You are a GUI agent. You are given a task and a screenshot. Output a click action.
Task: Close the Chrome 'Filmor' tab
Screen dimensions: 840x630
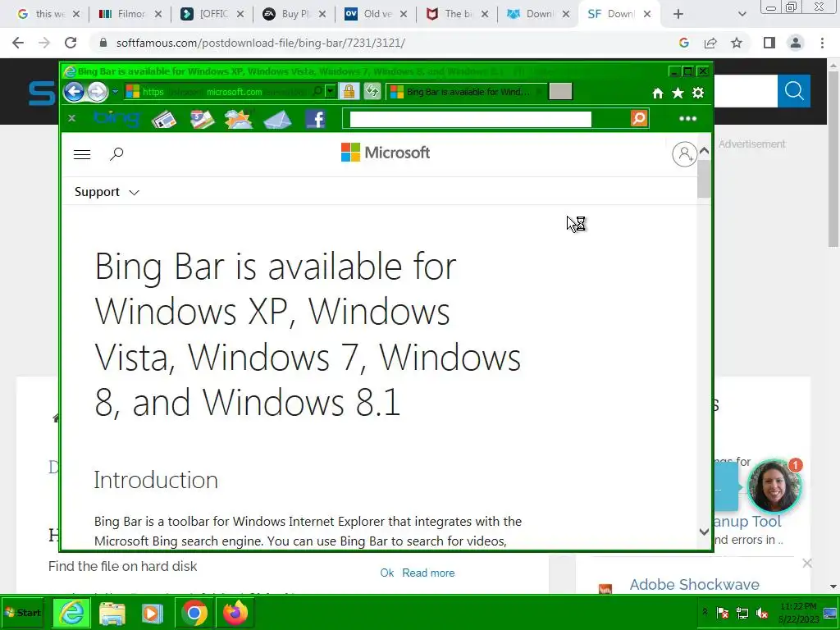pos(158,15)
